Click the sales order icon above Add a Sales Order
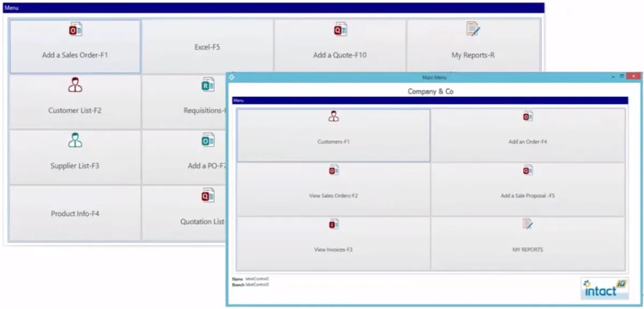 click(75, 30)
